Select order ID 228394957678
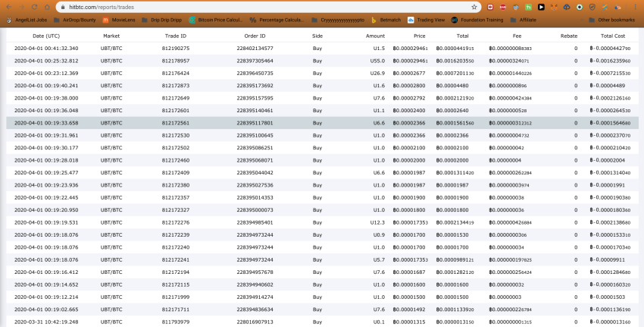The image size is (644, 327). (255, 272)
